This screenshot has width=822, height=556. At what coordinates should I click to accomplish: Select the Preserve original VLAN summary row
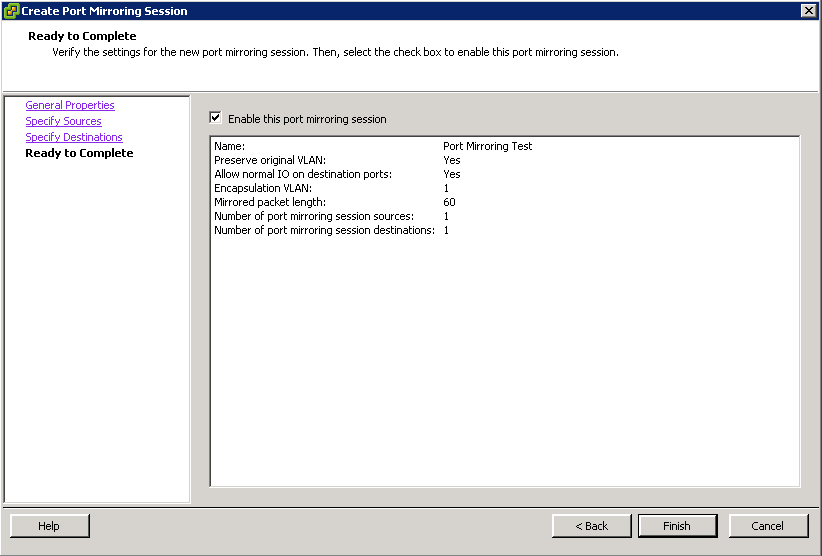[x=505, y=160]
